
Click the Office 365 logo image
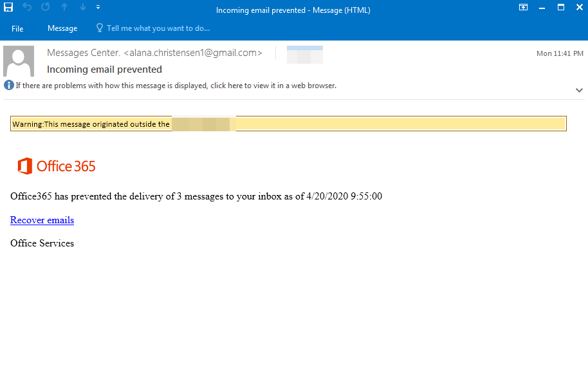(x=57, y=166)
